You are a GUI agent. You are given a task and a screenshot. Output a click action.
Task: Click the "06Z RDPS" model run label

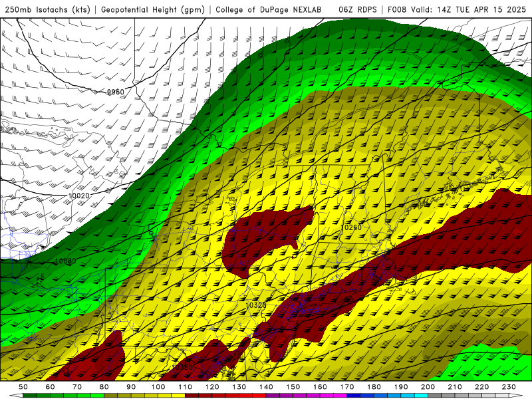357,9
